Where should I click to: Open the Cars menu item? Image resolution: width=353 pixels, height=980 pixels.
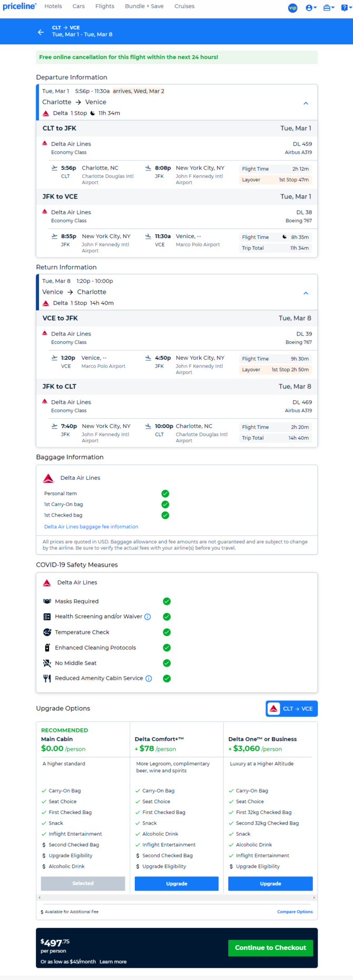tap(79, 6)
